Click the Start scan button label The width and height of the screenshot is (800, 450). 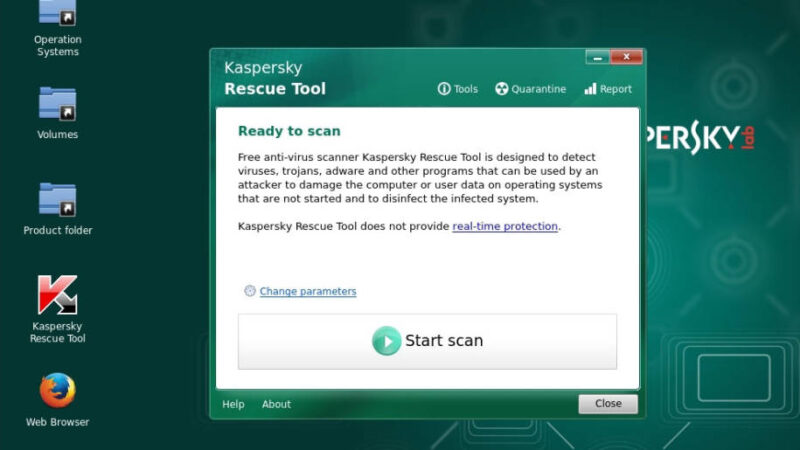click(x=443, y=341)
